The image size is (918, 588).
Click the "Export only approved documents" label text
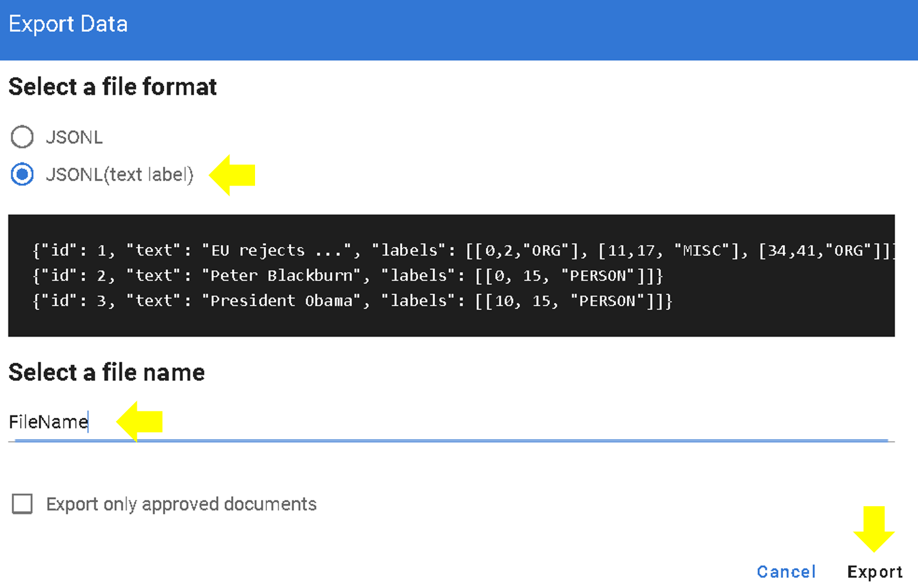pyautogui.click(x=181, y=504)
